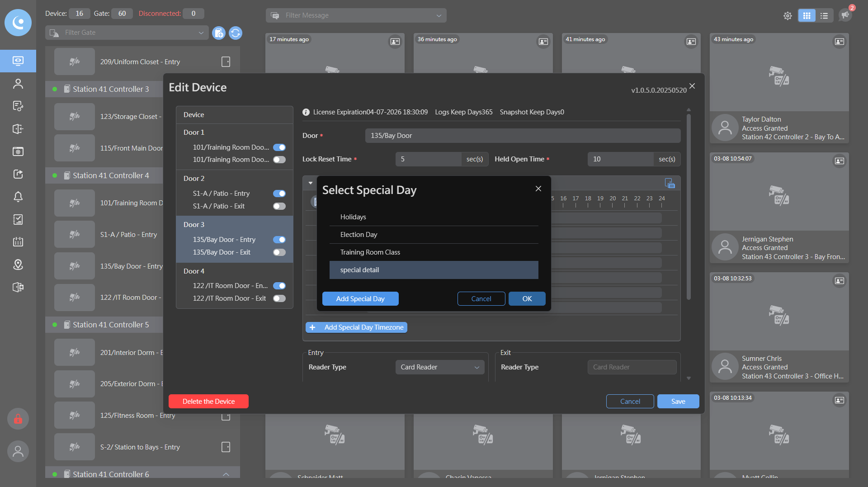Enable the 122 /IT Room Door - Exit switch
The height and width of the screenshot is (487, 868).
279,298
